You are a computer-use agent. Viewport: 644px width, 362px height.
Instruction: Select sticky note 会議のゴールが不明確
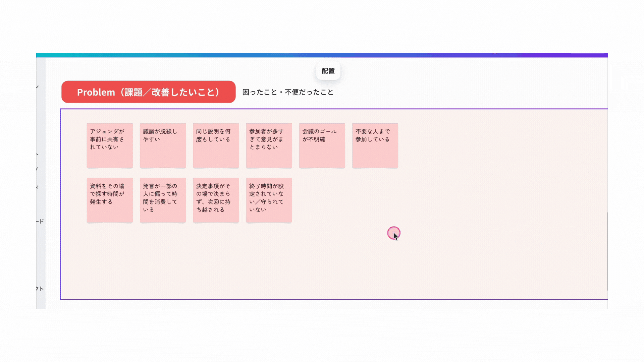pyautogui.click(x=322, y=145)
